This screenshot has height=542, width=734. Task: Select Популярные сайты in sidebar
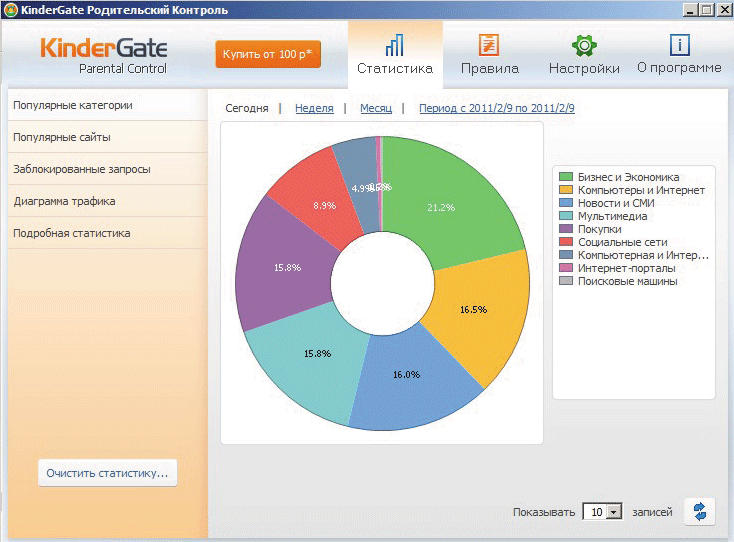pyautogui.click(x=107, y=137)
